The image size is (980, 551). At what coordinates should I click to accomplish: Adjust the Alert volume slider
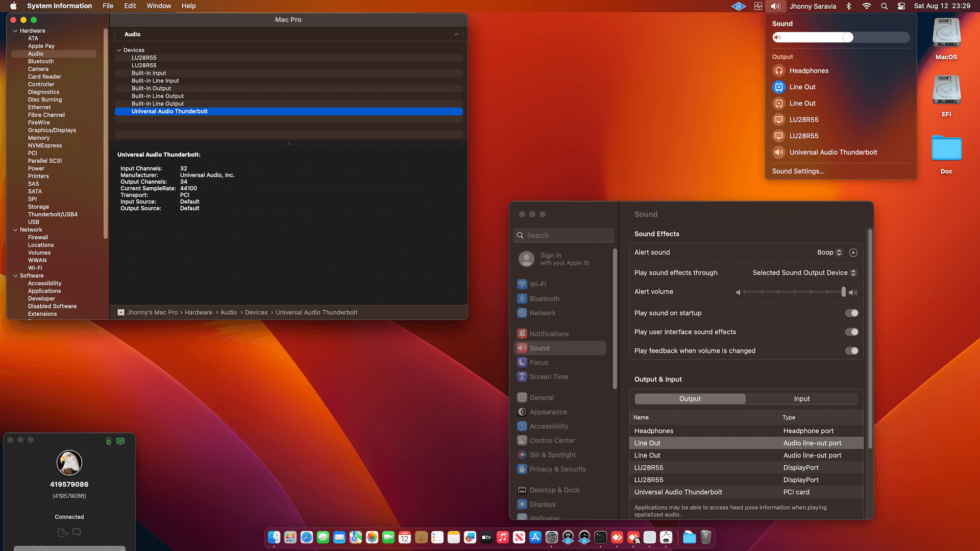(794, 292)
